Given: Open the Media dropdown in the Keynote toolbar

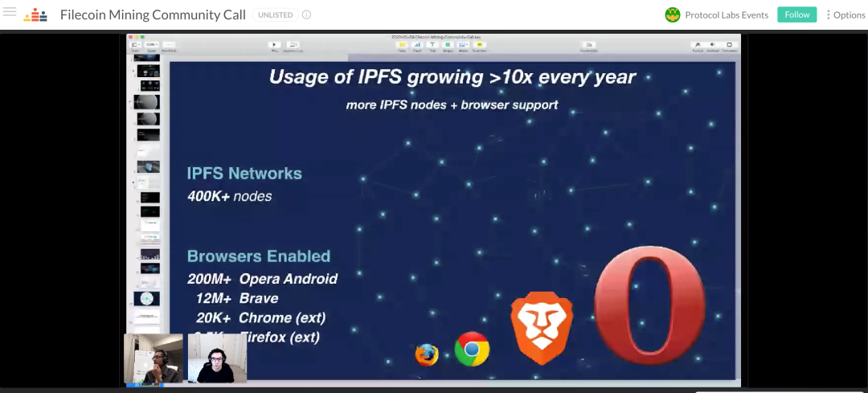Looking at the screenshot, I should (464, 46).
